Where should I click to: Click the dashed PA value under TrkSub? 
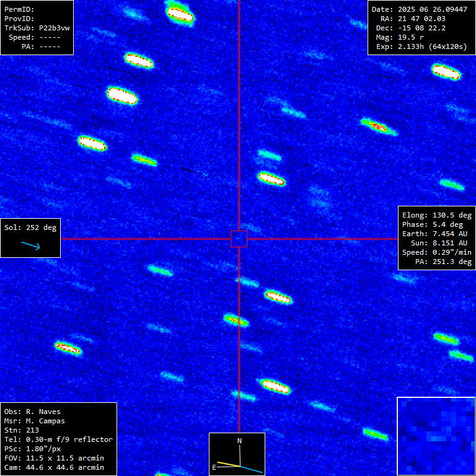click(x=50, y=46)
